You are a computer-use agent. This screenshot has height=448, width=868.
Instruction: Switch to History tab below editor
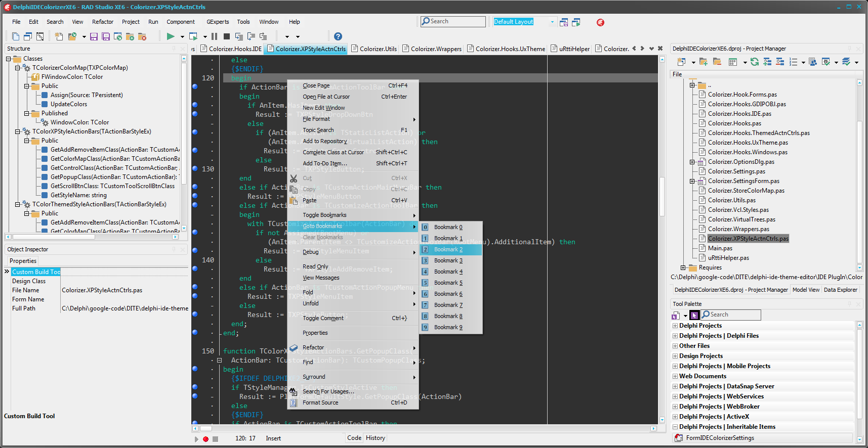[376, 438]
